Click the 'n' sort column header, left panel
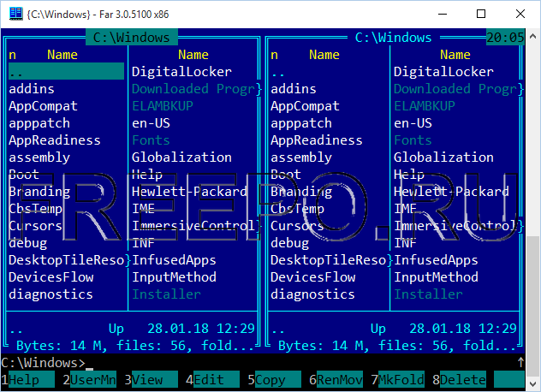Screen dimensions: 541x392 click(13, 55)
